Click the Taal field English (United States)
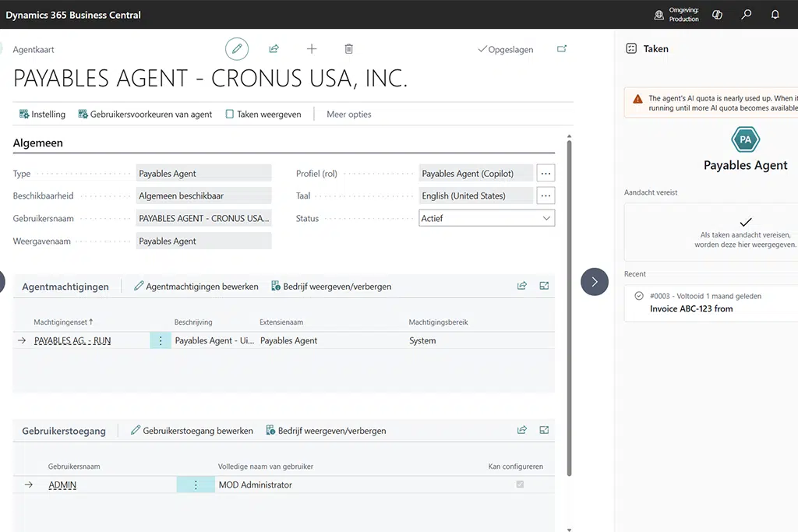The image size is (798, 532). 476,196
